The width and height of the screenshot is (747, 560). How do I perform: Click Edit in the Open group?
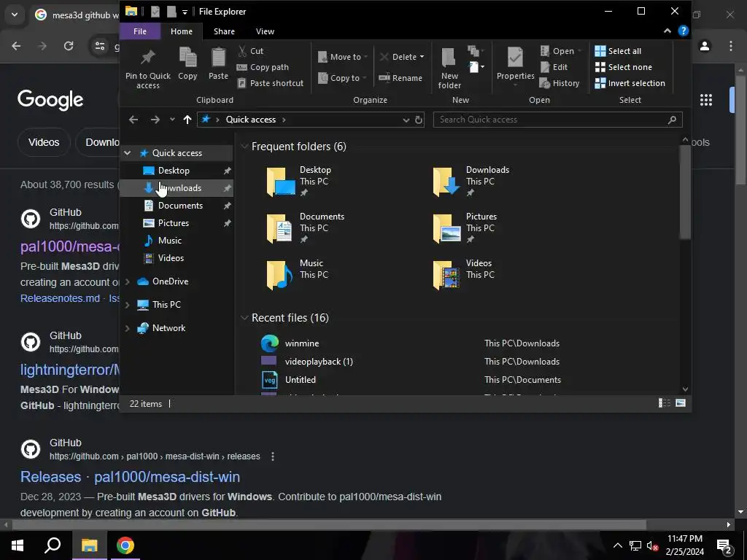(x=554, y=67)
